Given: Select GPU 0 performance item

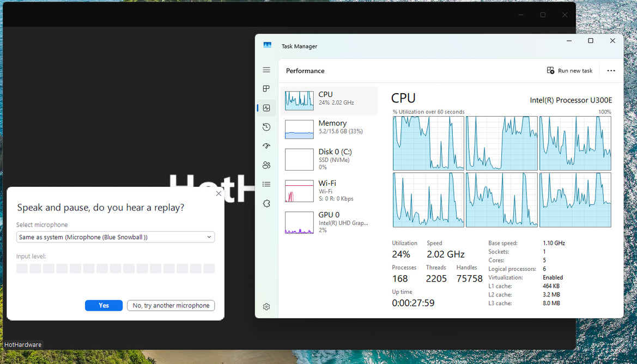Looking at the screenshot, I should 329,222.
